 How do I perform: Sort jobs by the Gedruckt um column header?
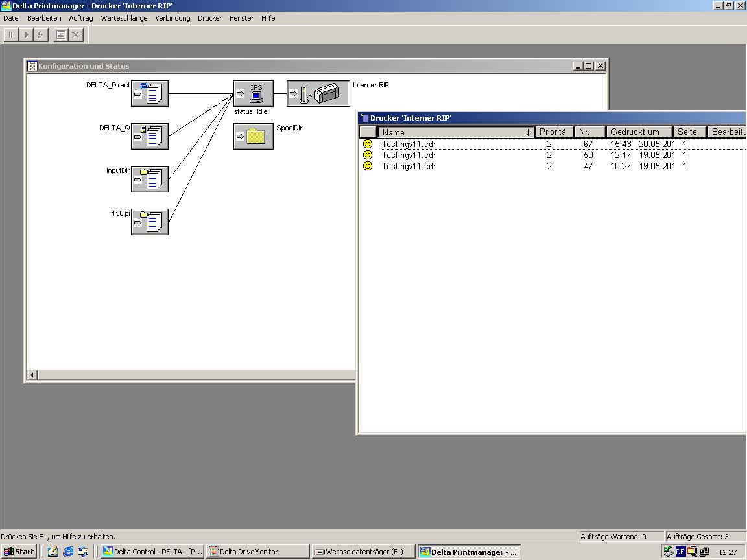click(x=639, y=132)
